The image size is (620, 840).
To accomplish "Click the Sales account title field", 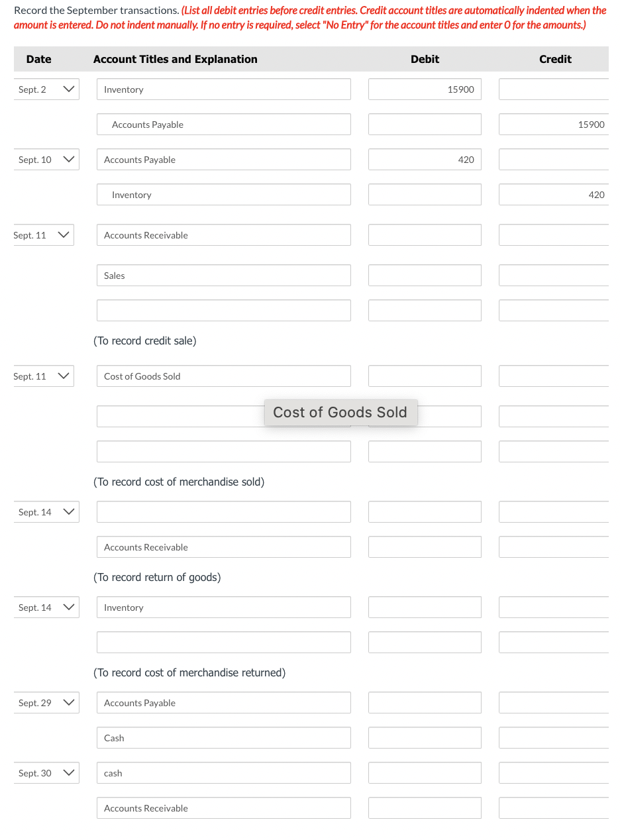I will tap(224, 276).
